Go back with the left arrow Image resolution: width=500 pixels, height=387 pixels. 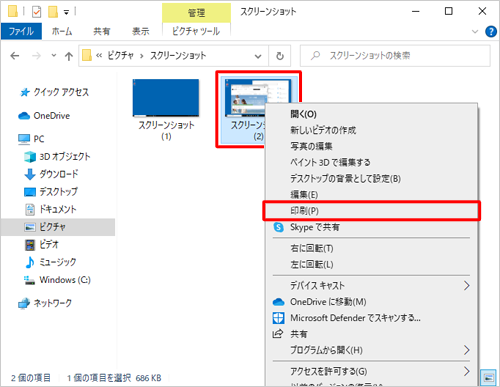click(x=15, y=56)
